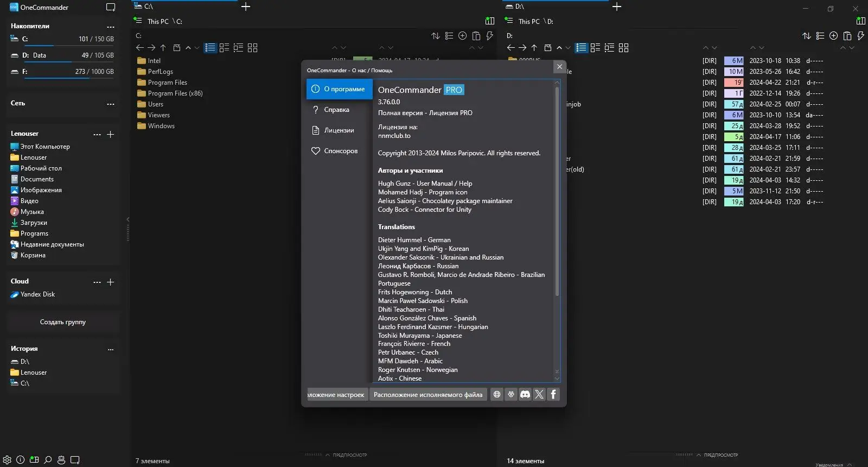Open the website globe icon in About dialog
Screen dimensions: 868x467
pyautogui.click(x=496, y=394)
